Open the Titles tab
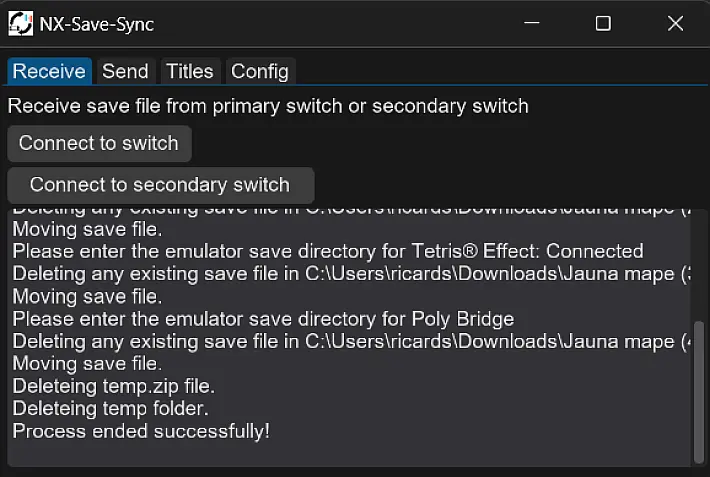 190,71
